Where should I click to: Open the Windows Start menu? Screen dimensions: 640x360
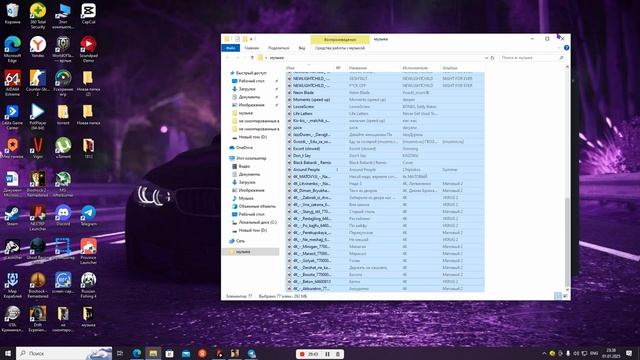8,353
